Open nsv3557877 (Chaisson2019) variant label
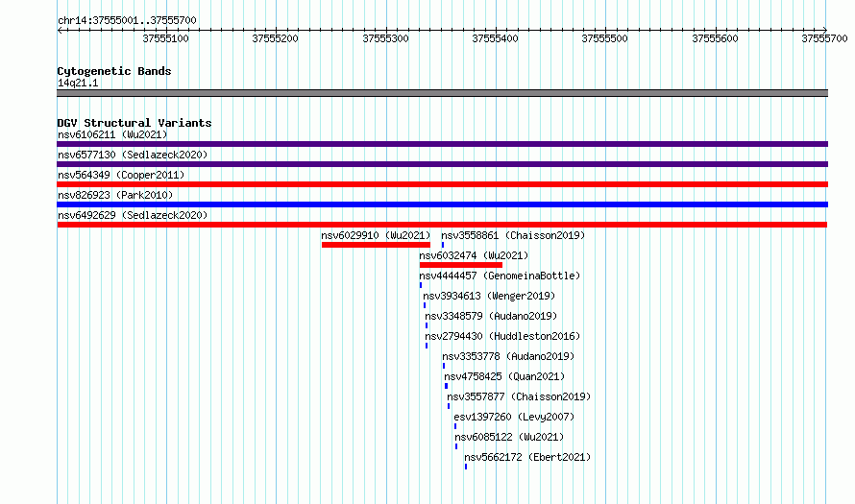Viewport: 855px width, 504px height. click(519, 396)
